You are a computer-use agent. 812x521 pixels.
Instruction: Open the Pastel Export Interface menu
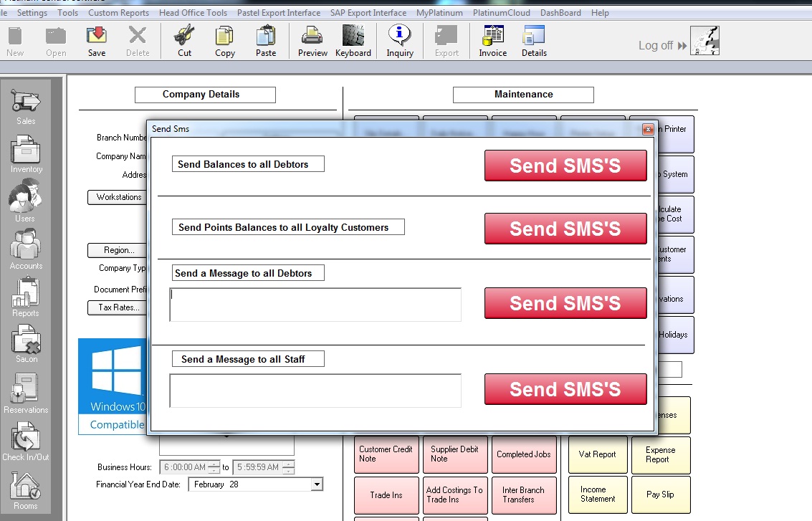coord(279,12)
